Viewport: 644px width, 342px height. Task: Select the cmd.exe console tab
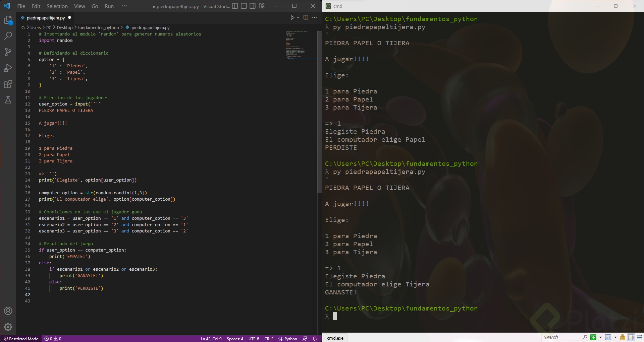click(335, 338)
